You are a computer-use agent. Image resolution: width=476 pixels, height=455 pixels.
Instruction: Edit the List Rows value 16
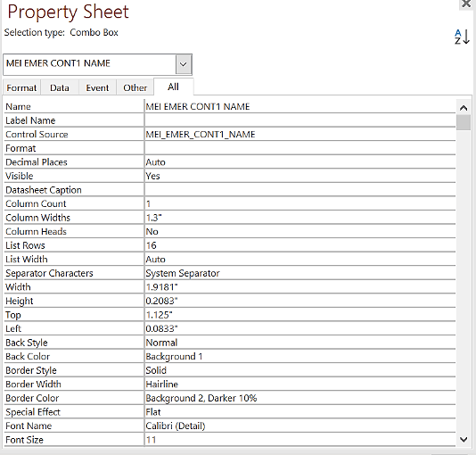[x=300, y=245]
